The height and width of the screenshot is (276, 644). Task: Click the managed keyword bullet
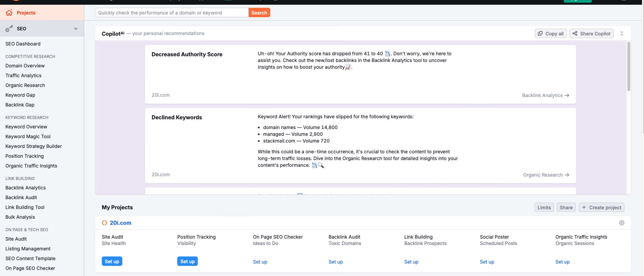coord(293,134)
